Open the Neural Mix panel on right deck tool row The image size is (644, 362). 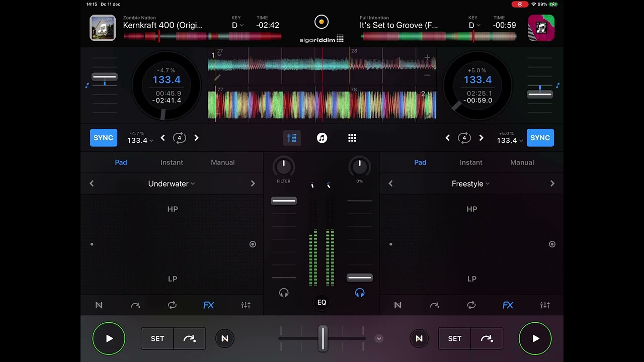click(398, 305)
